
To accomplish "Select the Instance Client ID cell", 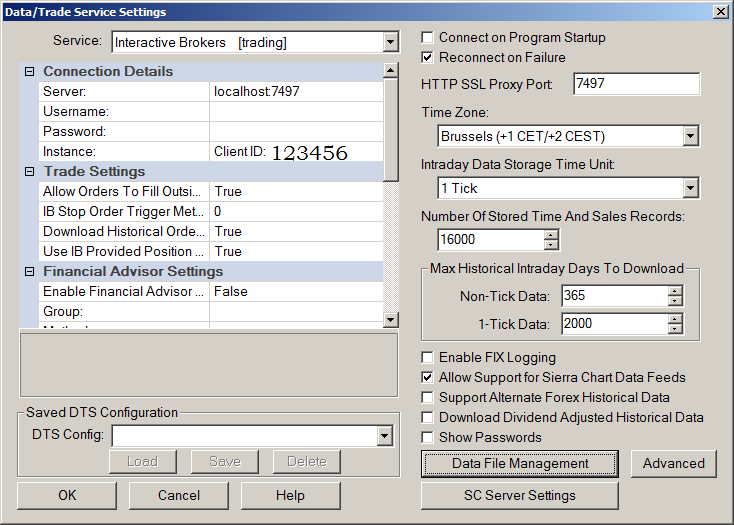I will tap(296, 152).
